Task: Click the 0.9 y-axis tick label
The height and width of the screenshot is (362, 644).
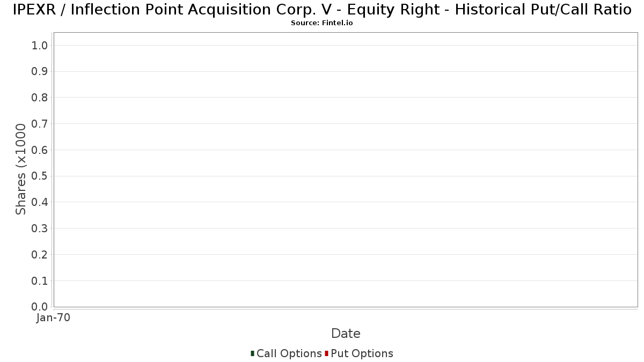Action: (x=40, y=72)
